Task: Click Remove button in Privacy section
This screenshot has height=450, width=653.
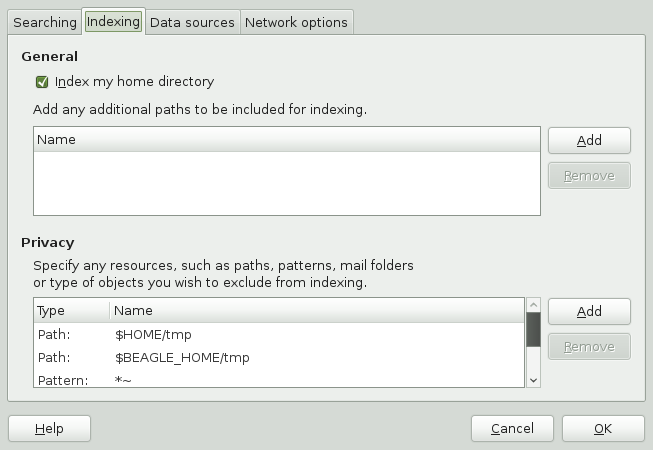Action: point(589,347)
